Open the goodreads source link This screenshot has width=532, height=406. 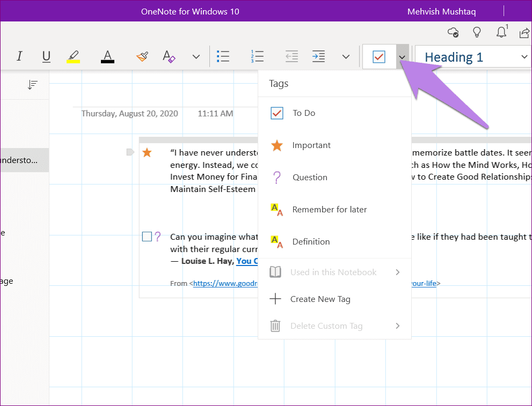click(225, 283)
